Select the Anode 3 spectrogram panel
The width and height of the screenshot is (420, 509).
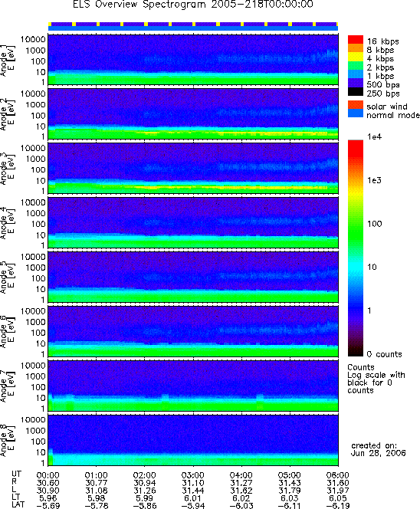tap(193, 169)
